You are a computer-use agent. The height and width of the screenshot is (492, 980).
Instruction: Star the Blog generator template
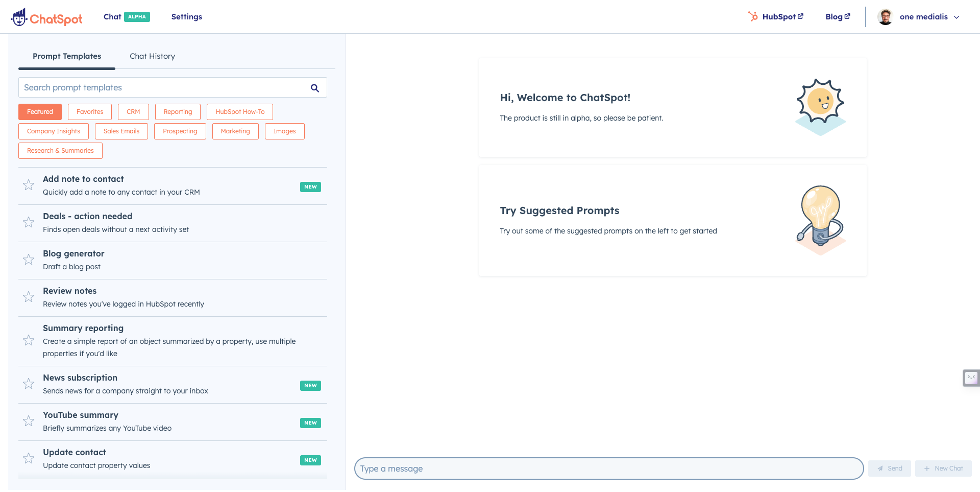[x=29, y=260]
